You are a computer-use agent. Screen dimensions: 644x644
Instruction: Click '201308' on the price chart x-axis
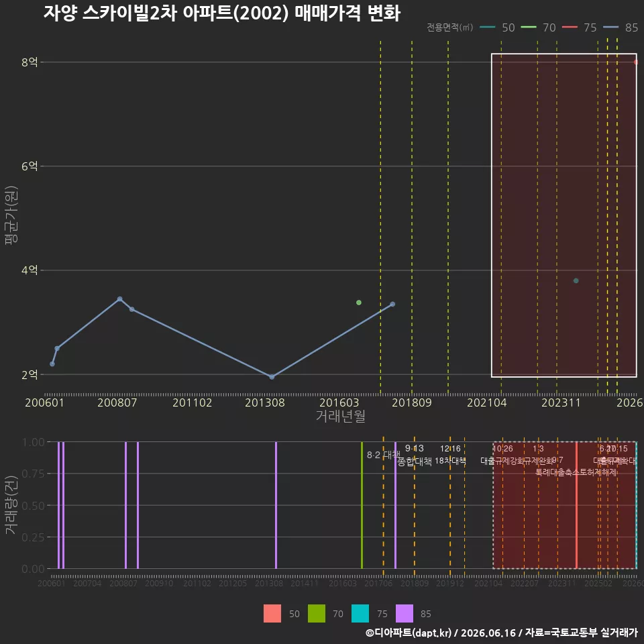click(265, 402)
